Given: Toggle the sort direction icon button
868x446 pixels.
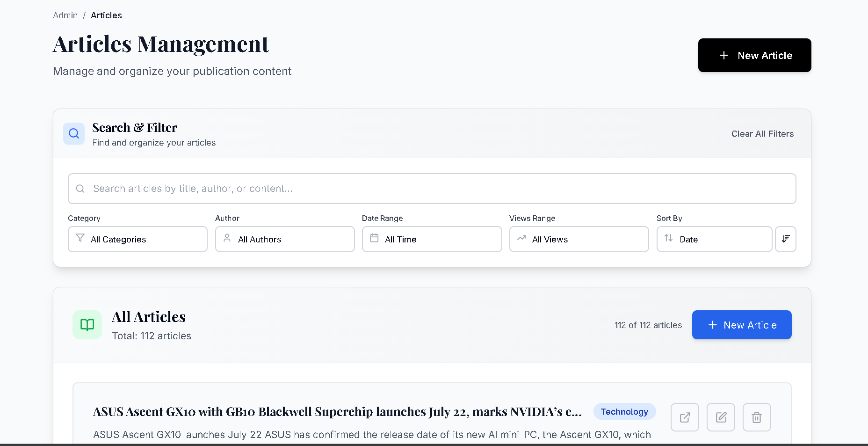Looking at the screenshot, I should (x=786, y=239).
